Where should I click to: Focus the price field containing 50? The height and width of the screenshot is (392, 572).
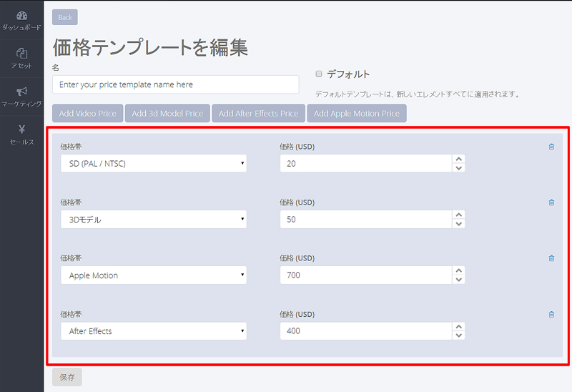point(366,220)
